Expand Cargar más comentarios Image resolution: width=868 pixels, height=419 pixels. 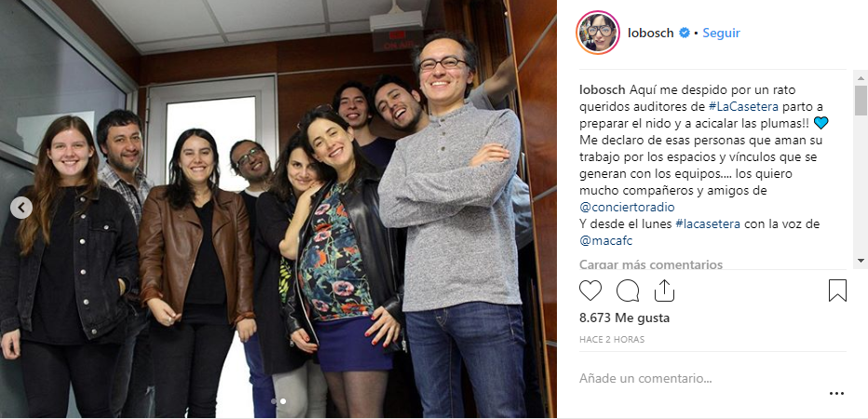[651, 264]
